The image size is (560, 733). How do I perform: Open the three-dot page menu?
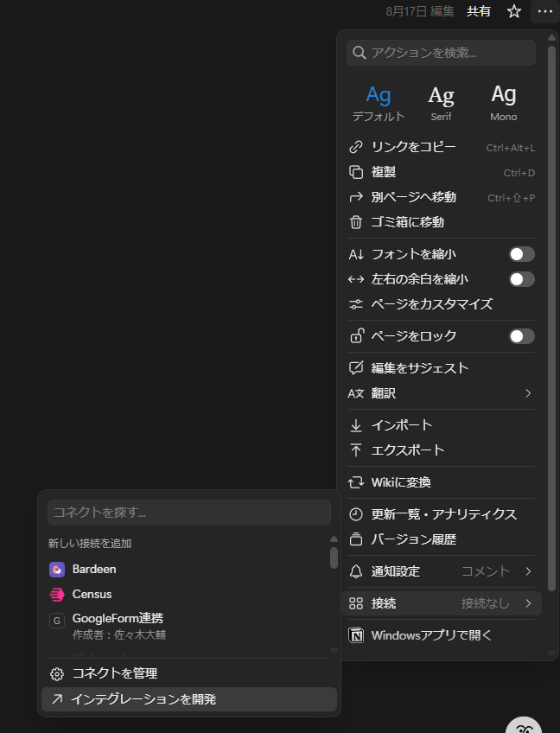point(544,11)
